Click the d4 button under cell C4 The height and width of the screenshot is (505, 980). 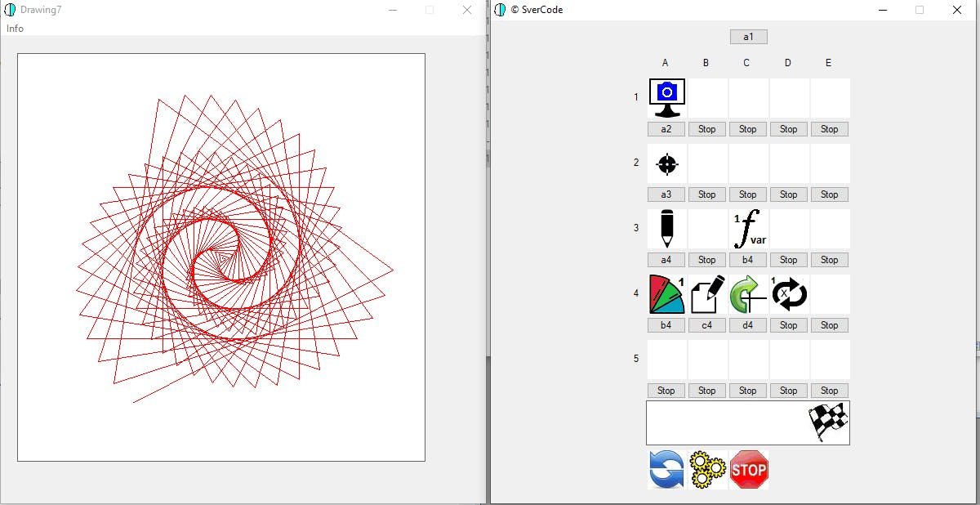click(748, 325)
